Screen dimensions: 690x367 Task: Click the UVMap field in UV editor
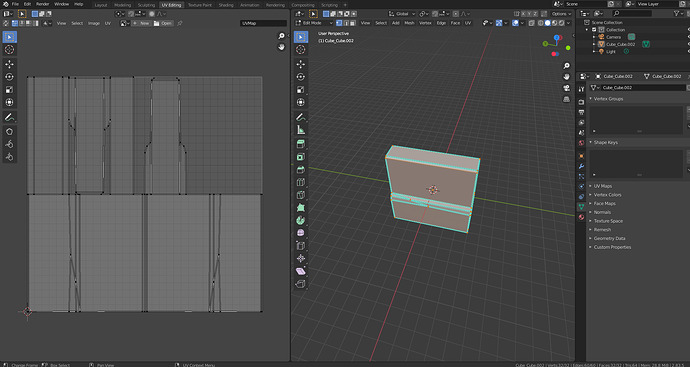tap(263, 23)
